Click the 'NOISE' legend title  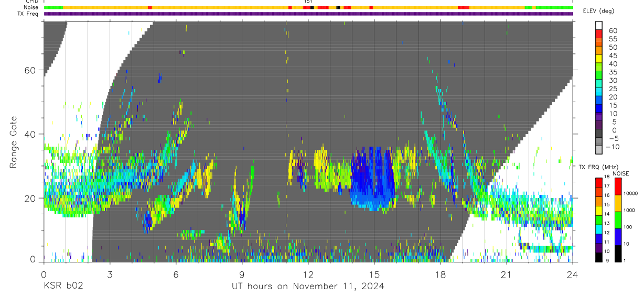click(x=621, y=173)
